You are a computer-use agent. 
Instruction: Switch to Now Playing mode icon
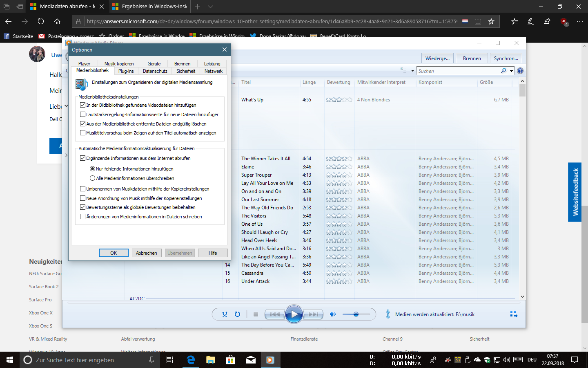pos(514,314)
